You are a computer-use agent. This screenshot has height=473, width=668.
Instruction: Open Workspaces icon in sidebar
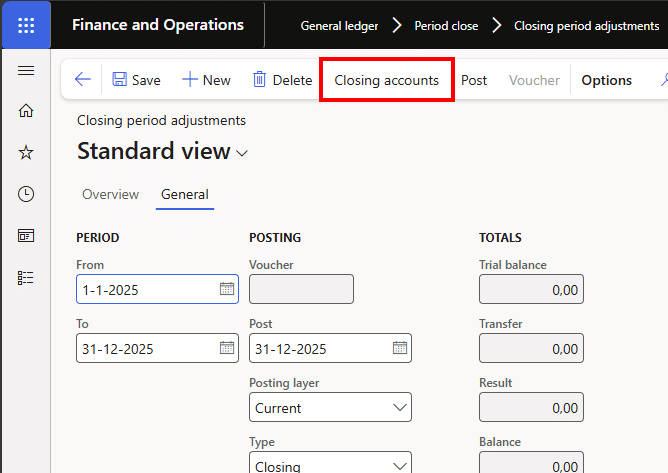26,236
